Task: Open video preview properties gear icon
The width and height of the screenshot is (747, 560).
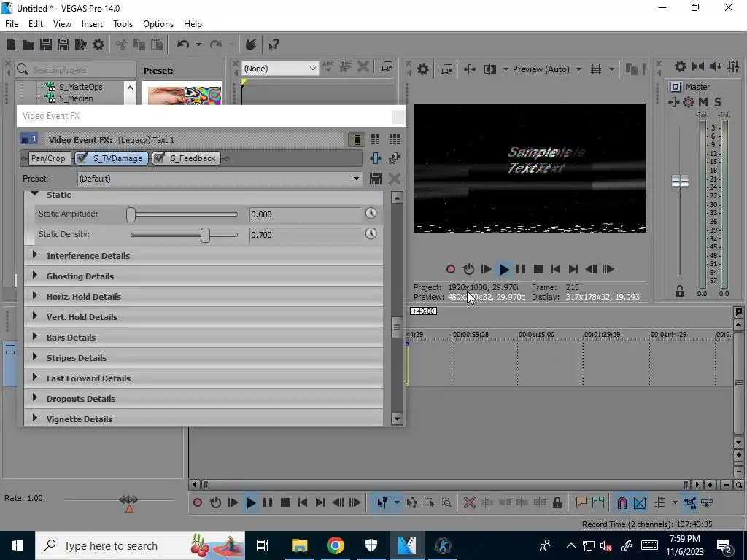Action: (422, 69)
